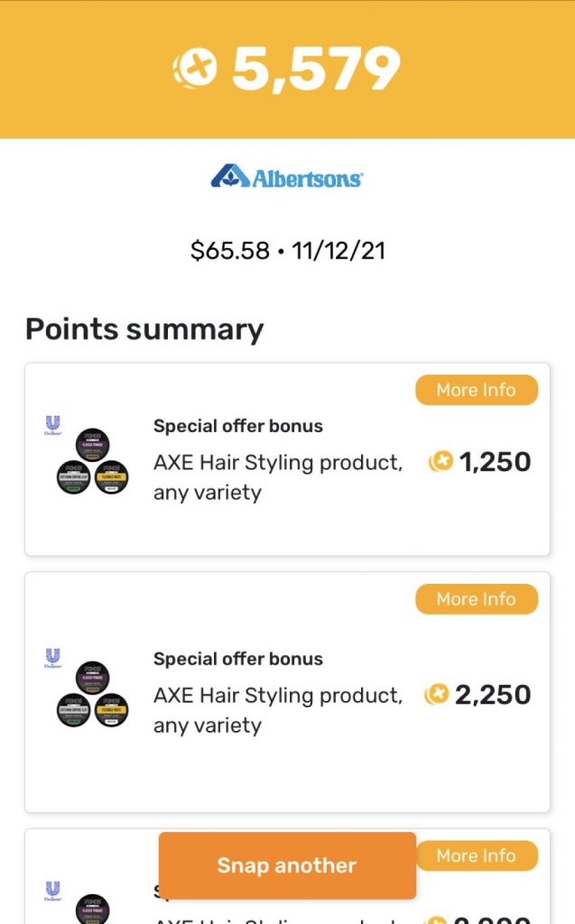Tap the Albertsons store logo
The height and width of the screenshot is (924, 575).
[x=286, y=176]
